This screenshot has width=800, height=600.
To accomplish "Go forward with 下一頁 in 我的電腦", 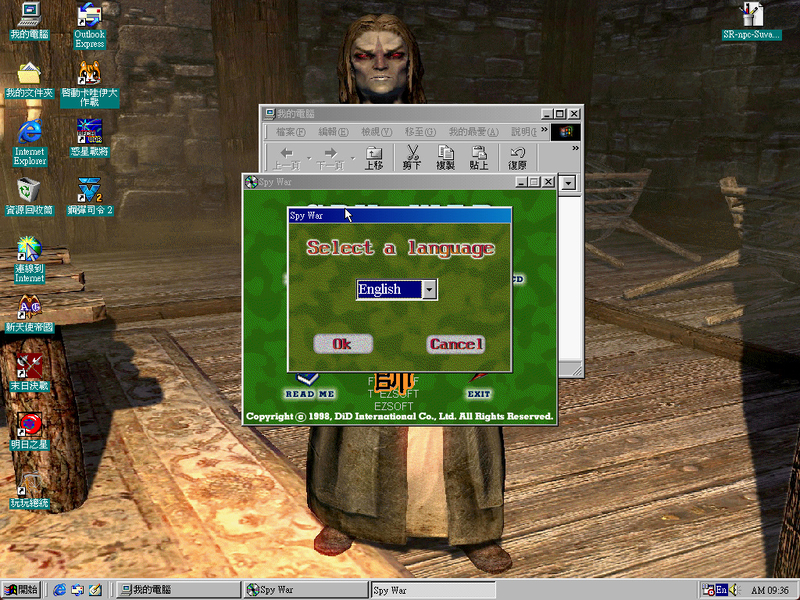I will tap(330, 158).
